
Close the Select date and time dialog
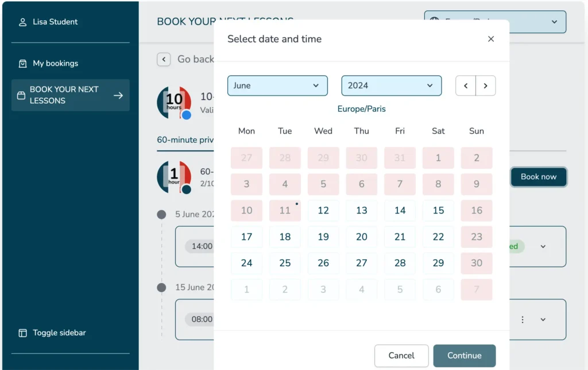(x=490, y=39)
